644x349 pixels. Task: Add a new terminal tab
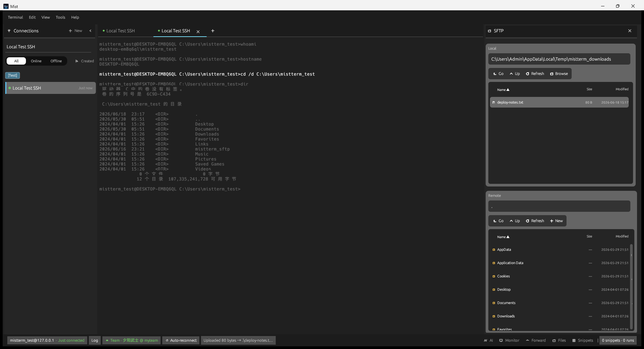[213, 31]
